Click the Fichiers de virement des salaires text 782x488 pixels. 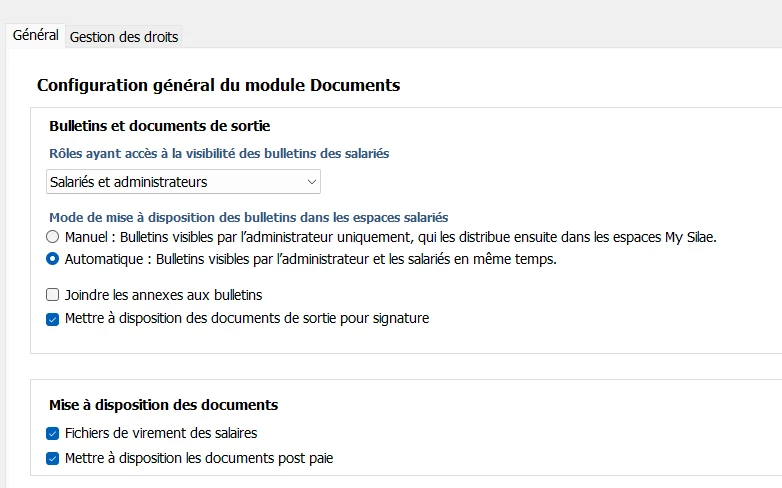[161, 434]
